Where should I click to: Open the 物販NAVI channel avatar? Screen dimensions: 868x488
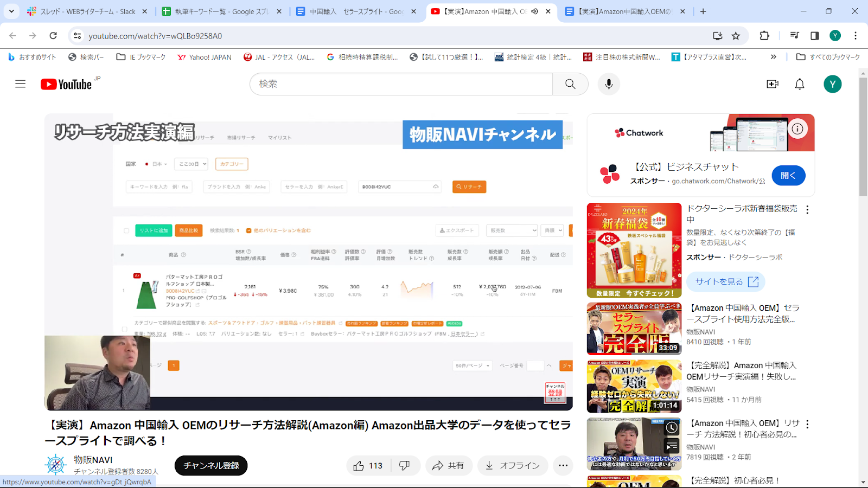point(55,465)
